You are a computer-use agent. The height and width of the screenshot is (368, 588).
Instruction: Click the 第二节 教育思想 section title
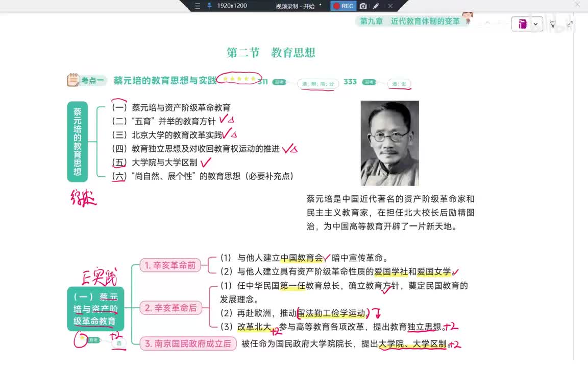point(271,53)
